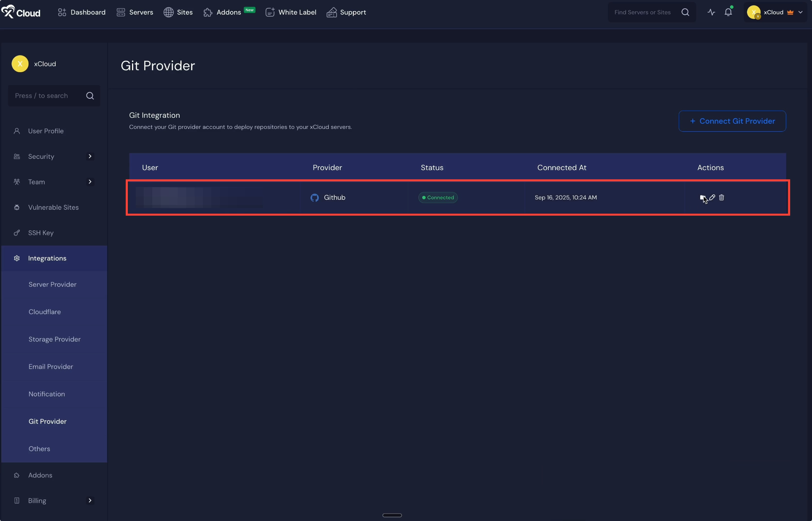
Task: Click the sidebar search magnifier icon
Action: [x=90, y=96]
